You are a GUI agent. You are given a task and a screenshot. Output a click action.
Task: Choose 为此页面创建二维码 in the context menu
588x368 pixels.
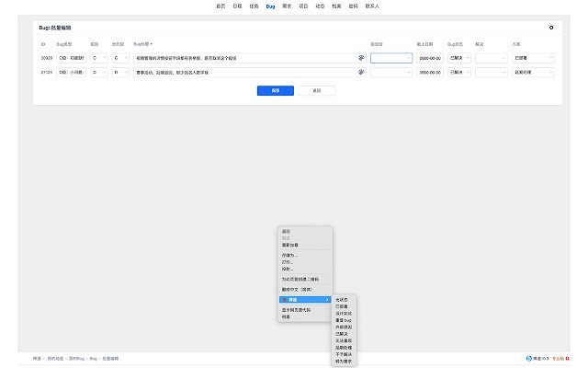coord(305,280)
